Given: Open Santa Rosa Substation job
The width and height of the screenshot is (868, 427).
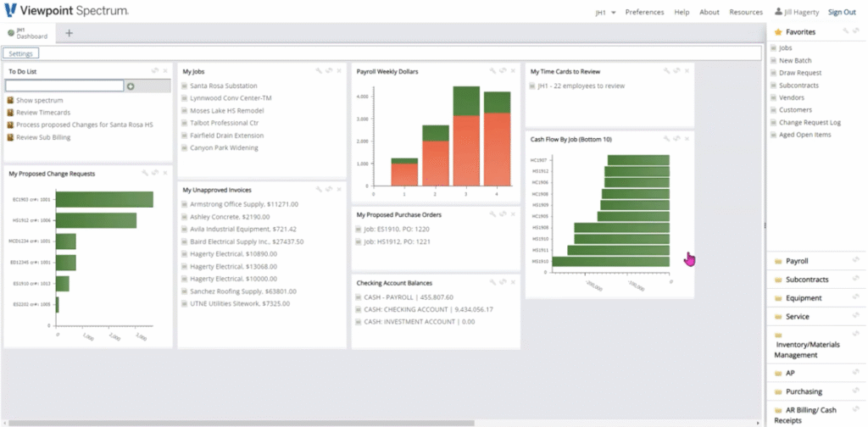Looking at the screenshot, I should tap(223, 86).
